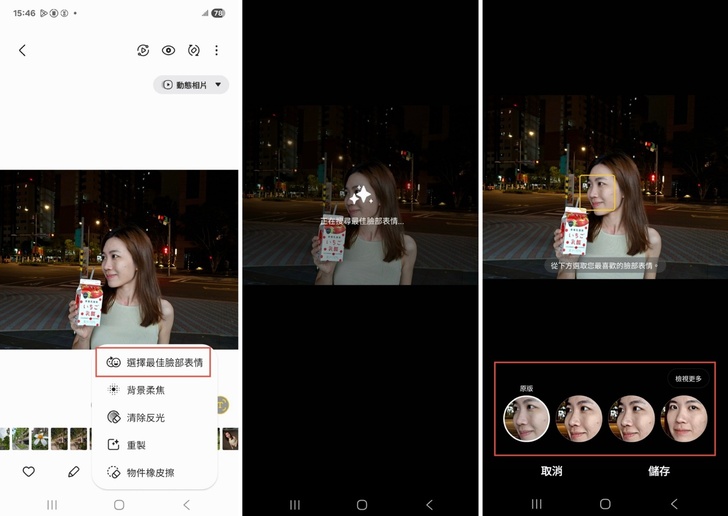Image resolution: width=728 pixels, height=516 pixels.
Task: Tap the auto-rotate icon in the header
Action: coord(193,50)
